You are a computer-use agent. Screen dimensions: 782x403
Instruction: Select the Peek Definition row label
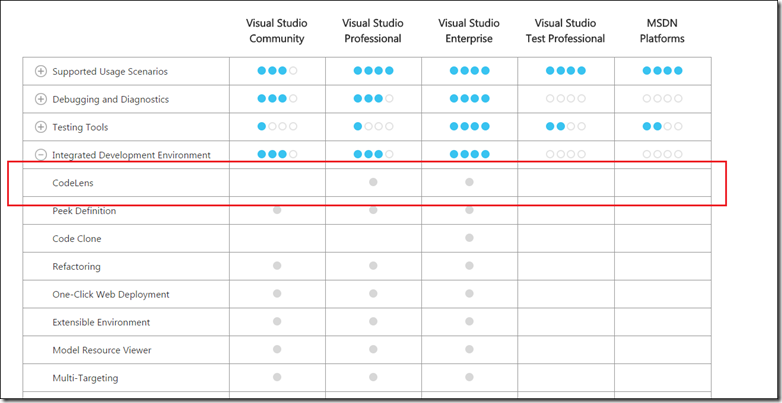coord(84,211)
